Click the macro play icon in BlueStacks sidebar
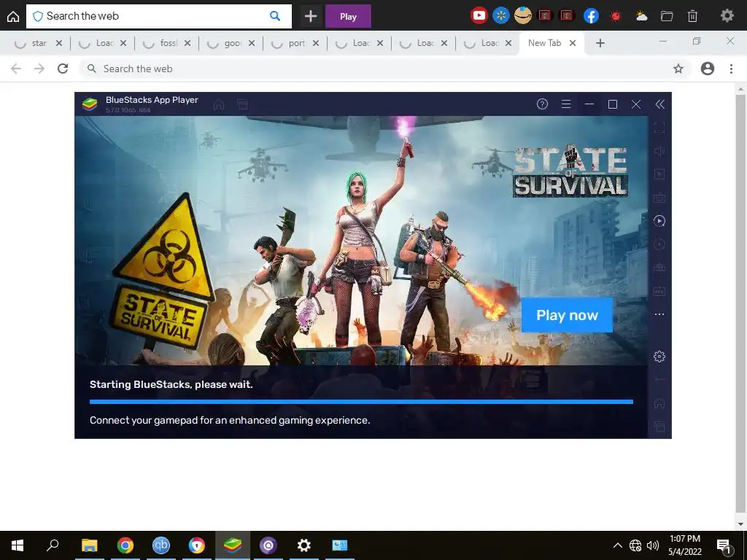747x560 pixels. (x=659, y=220)
